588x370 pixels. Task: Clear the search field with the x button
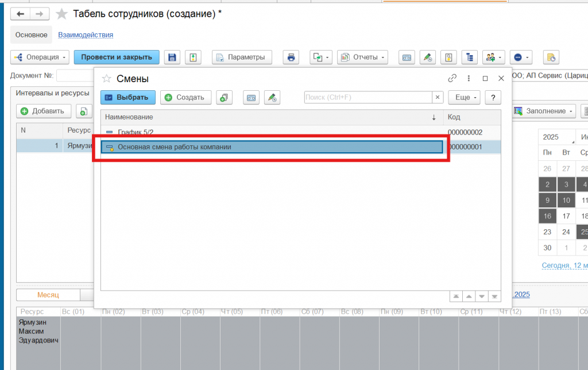438,98
